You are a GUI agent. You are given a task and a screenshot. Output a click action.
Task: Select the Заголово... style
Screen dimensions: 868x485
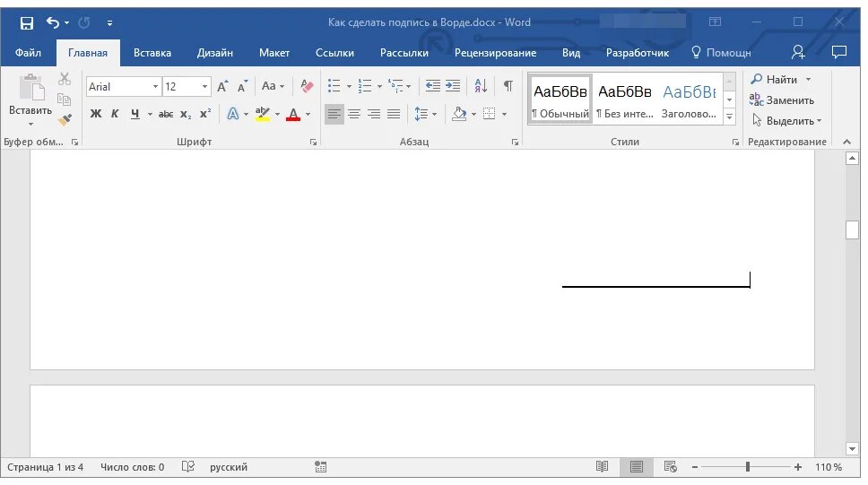690,100
